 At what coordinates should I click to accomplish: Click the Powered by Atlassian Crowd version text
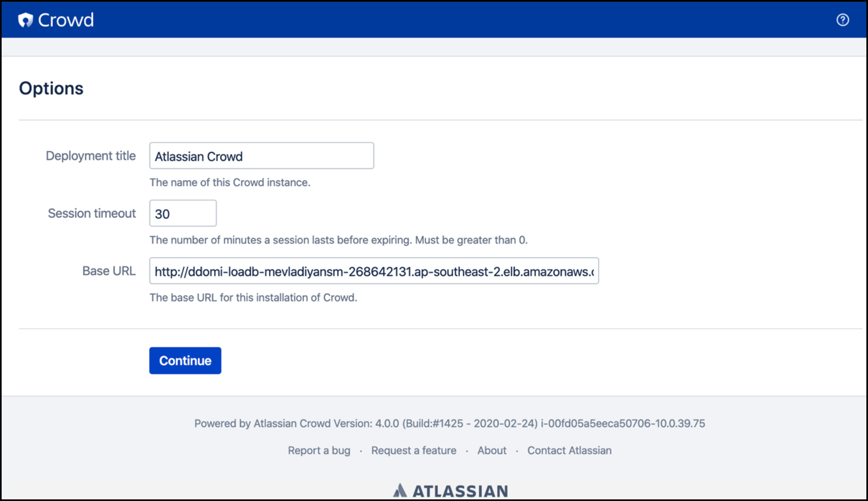(449, 424)
